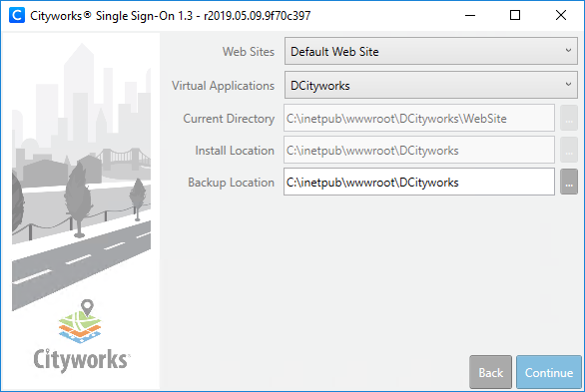Click the Web Sites label
This screenshot has width=585, height=392.
(x=249, y=52)
